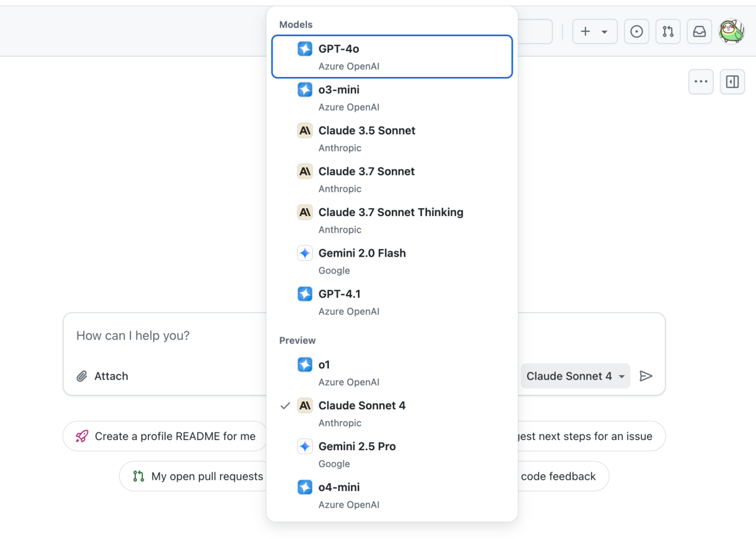
Task: Click the GPT-4o Azure OpenAI icon
Action: point(305,49)
